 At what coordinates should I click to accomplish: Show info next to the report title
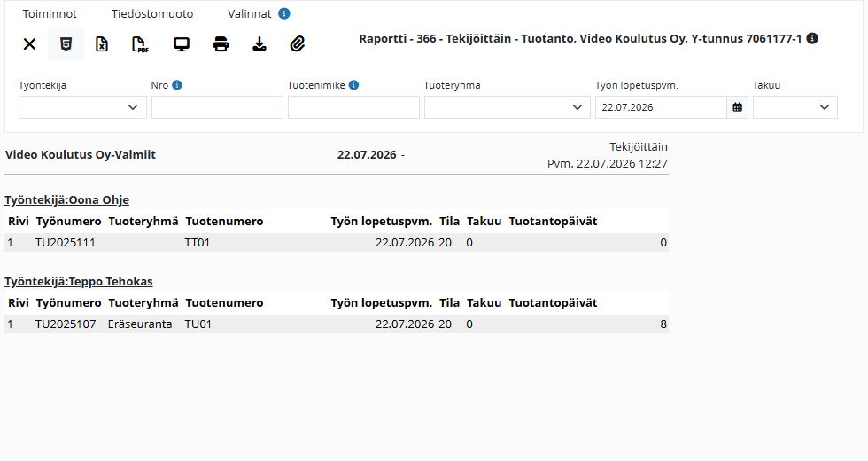(x=812, y=38)
